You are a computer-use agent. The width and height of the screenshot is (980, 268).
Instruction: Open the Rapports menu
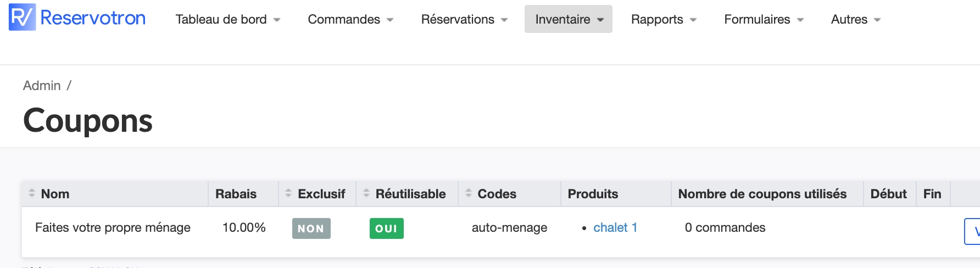[664, 19]
